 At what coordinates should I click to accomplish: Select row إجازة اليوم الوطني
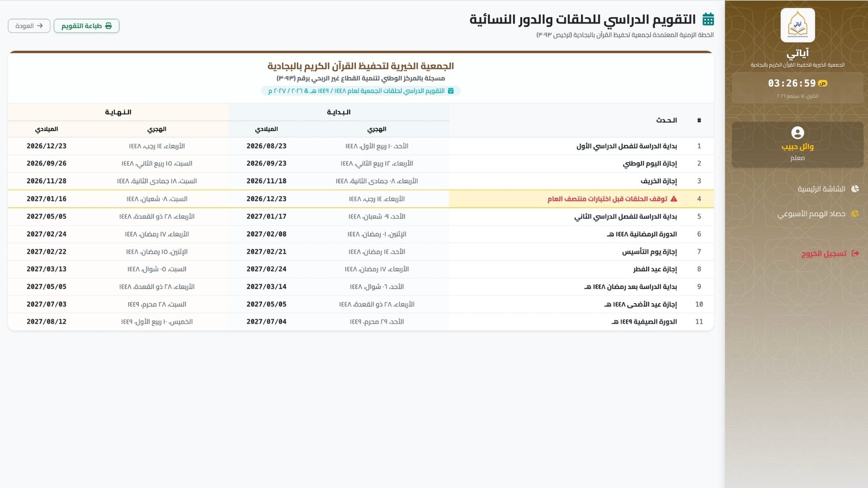[361, 164]
